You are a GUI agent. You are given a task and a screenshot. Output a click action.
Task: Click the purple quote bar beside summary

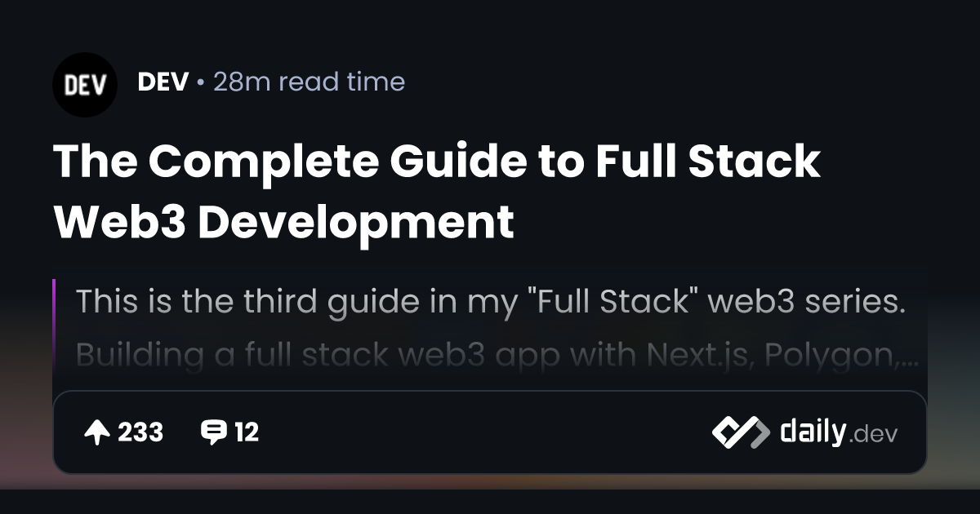tap(54, 328)
